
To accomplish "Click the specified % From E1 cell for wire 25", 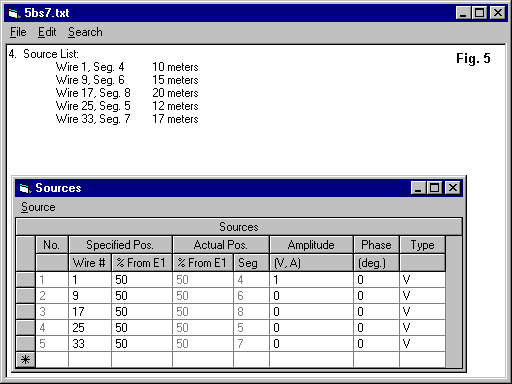I will pos(142,328).
